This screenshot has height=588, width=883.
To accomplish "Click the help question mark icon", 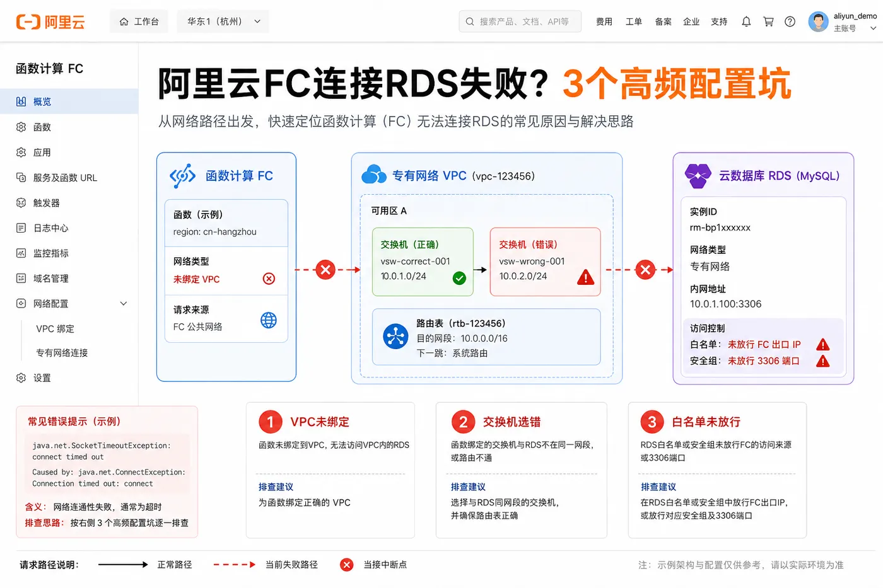I will click(790, 21).
